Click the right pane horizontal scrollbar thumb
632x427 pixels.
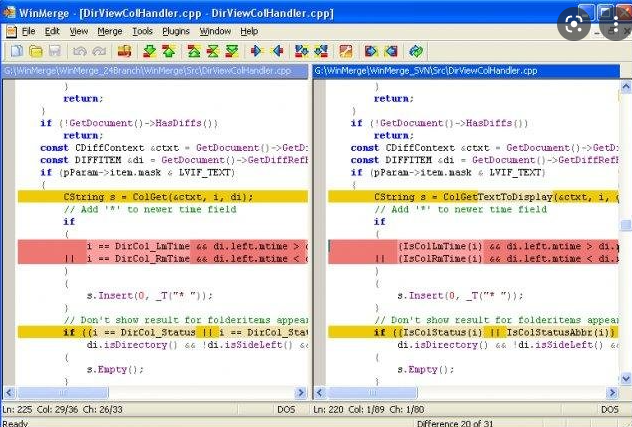click(373, 392)
